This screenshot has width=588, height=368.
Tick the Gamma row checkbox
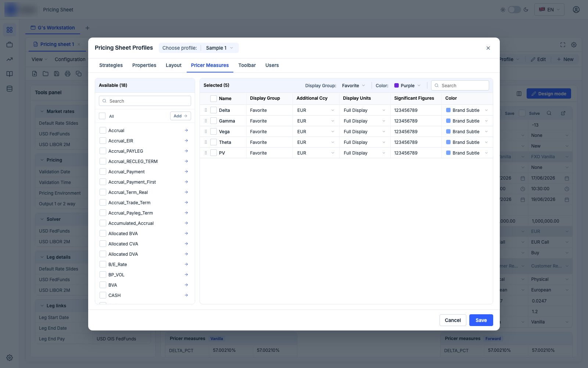click(x=214, y=121)
